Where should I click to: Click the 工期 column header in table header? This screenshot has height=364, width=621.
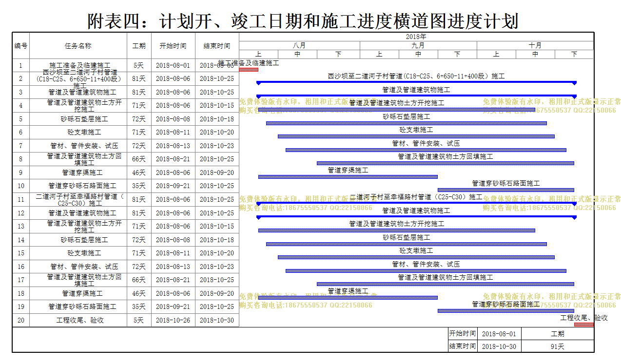pos(139,46)
